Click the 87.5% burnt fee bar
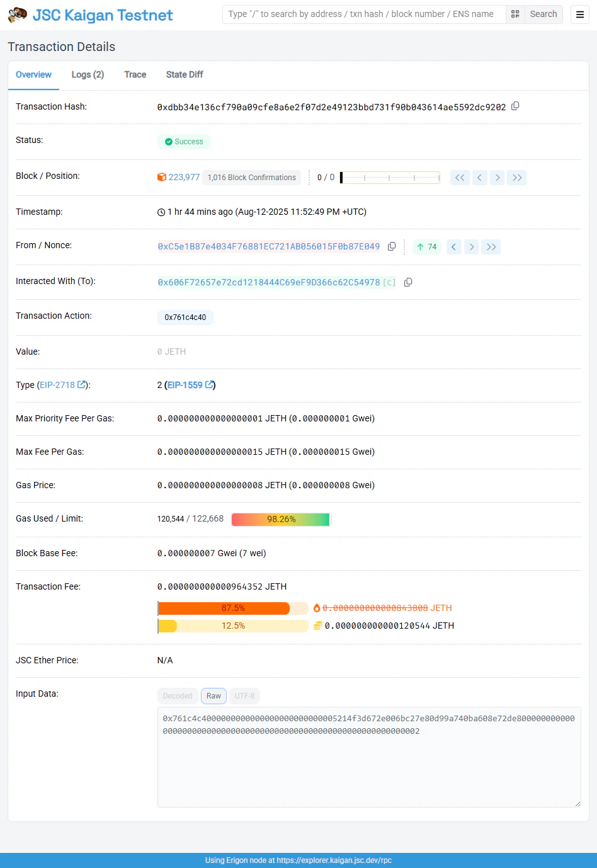Screen dimensions: 597x868 point(233,608)
